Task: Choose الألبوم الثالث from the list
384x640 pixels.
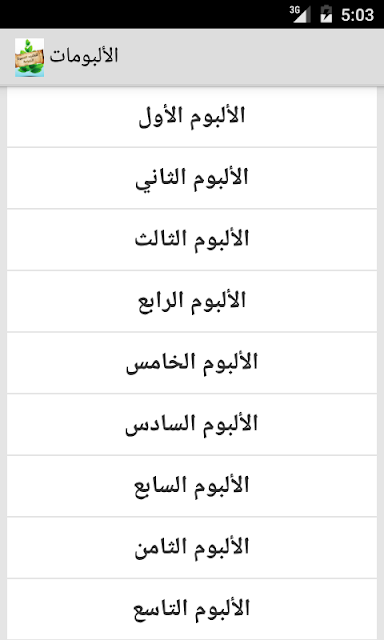Action: tap(192, 240)
